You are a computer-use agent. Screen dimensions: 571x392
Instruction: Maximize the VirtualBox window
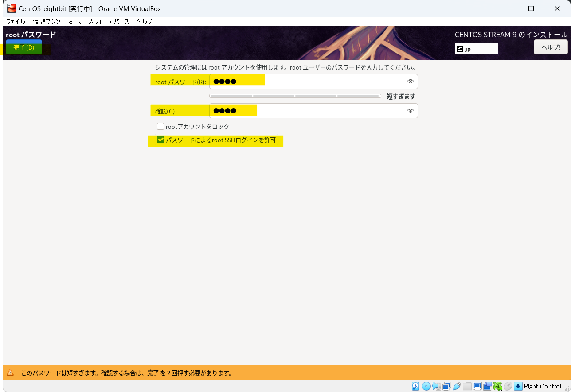click(x=531, y=8)
